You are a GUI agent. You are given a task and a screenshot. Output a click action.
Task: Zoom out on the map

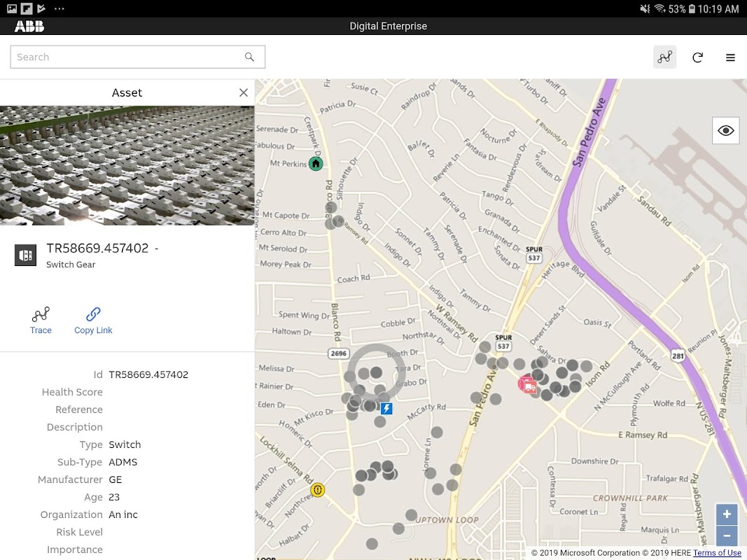point(726,535)
